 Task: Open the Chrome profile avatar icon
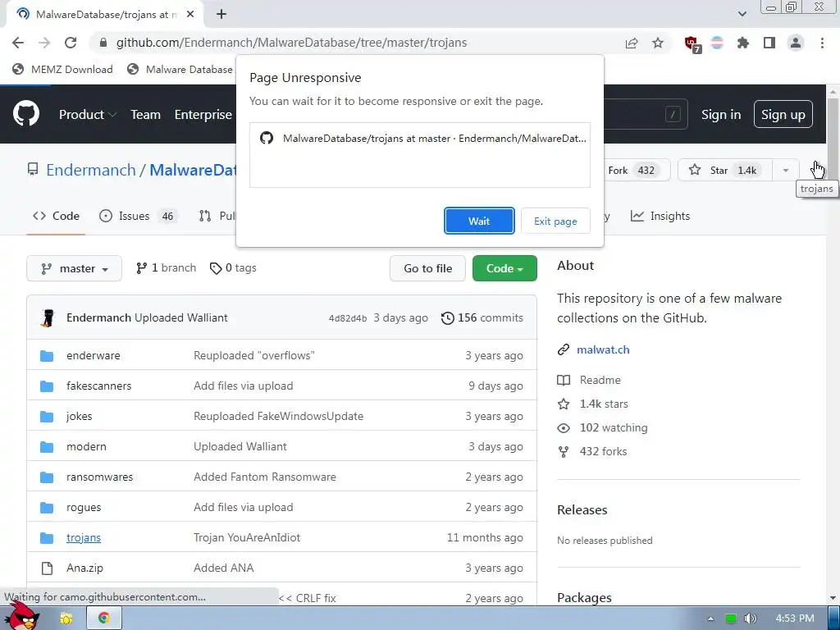(796, 43)
